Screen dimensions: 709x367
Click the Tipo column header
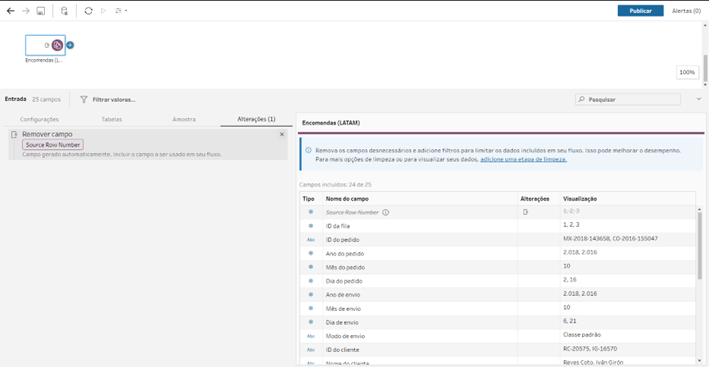tap(308, 199)
